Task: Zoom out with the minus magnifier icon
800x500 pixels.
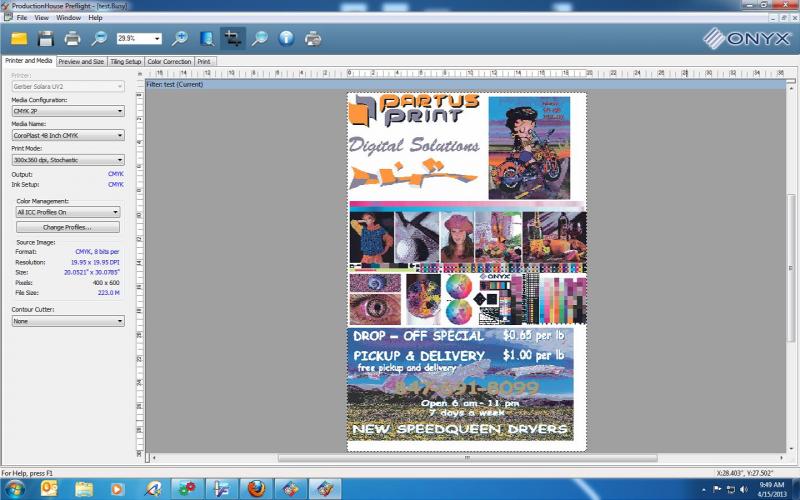Action: tap(99, 38)
